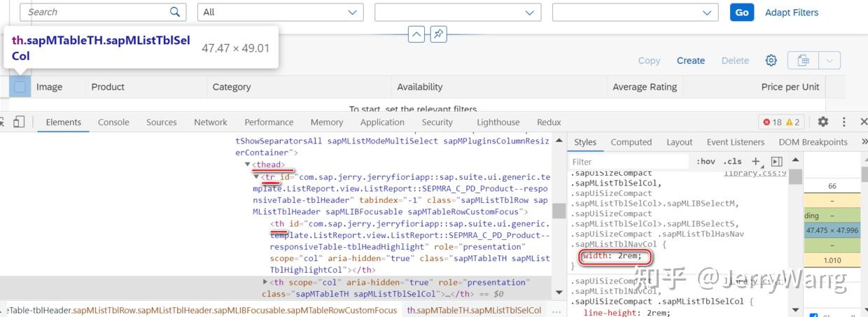Switch to the Computed pane tab
This screenshot has height=317, width=868.
click(x=631, y=142)
